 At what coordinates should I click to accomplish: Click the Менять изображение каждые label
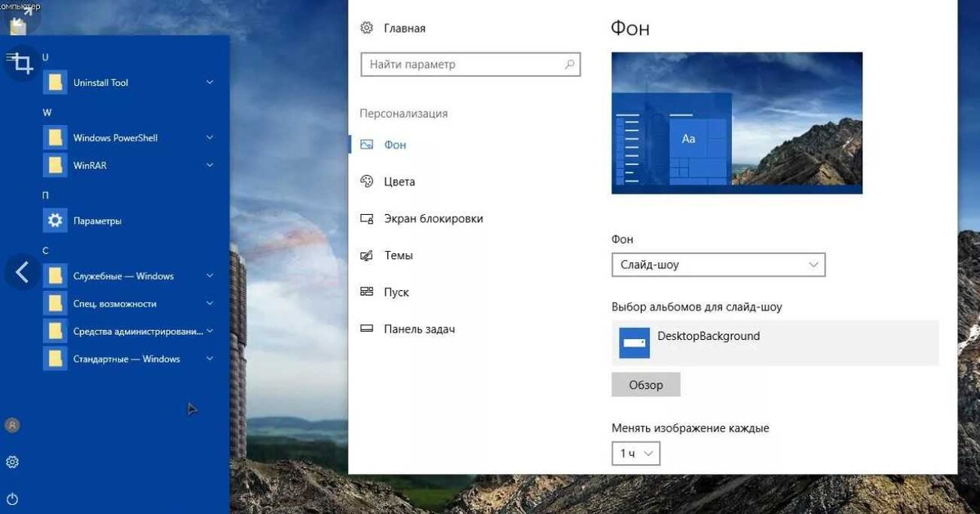tap(690, 428)
